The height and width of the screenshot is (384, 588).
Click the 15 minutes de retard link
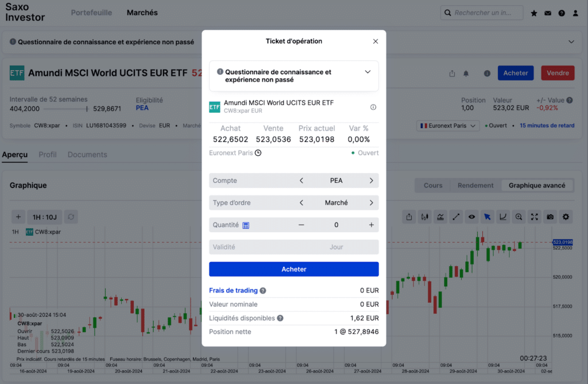(547, 126)
